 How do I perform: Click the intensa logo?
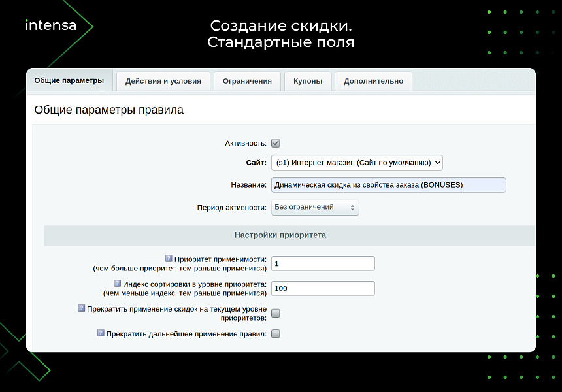pyautogui.click(x=50, y=25)
